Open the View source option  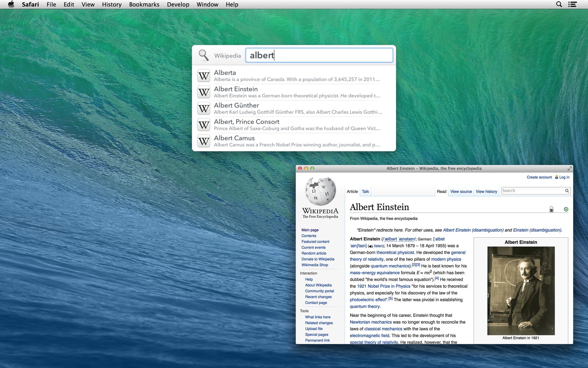pyautogui.click(x=461, y=192)
